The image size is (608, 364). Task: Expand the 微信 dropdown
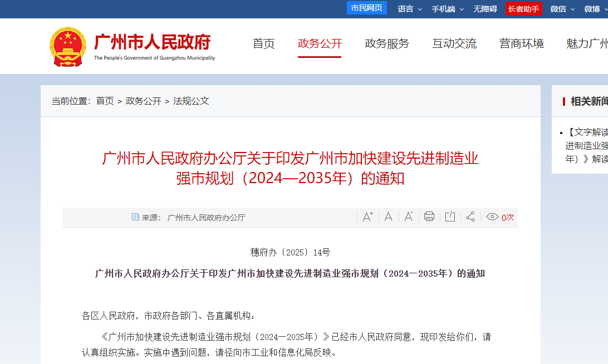562,9
